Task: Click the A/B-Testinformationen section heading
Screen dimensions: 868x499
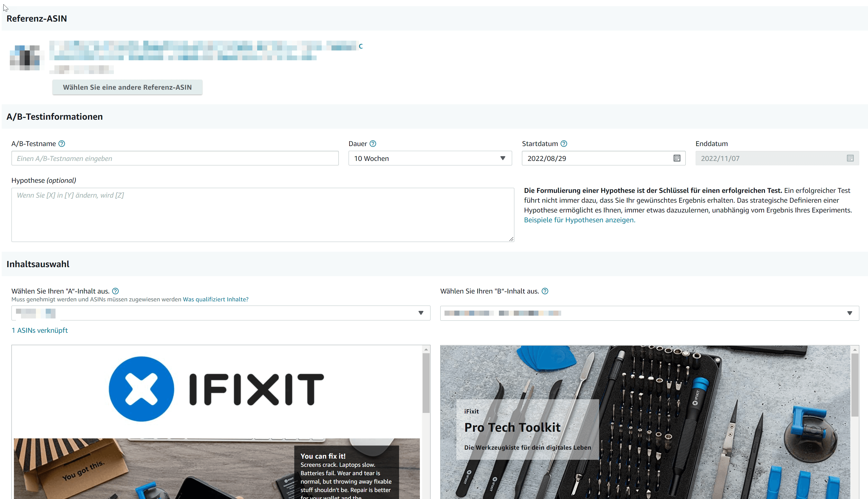Action: pyautogui.click(x=54, y=117)
